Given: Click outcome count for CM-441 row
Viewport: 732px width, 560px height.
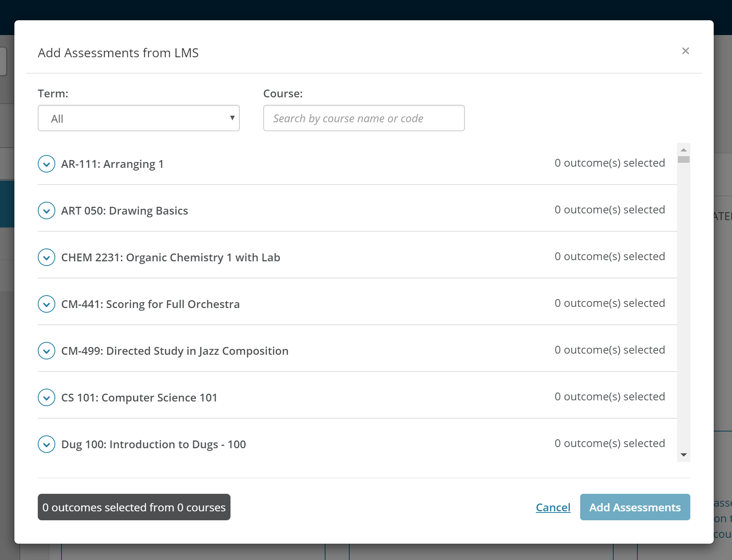Looking at the screenshot, I should 610,303.
